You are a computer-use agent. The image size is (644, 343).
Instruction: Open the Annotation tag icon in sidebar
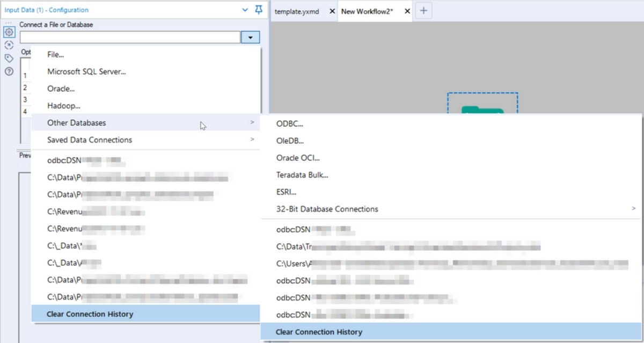[x=9, y=58]
